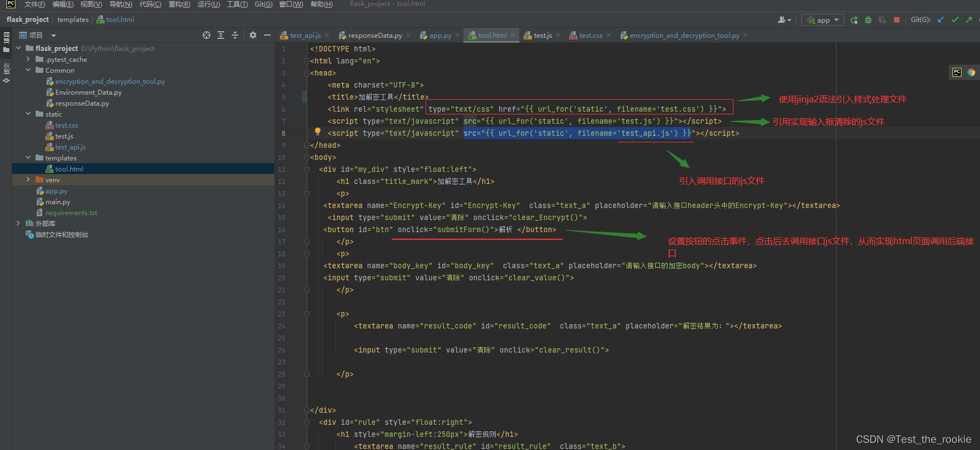The image size is (980, 450).
Task: Place cursor on line 16 button code
Action: click(440, 230)
